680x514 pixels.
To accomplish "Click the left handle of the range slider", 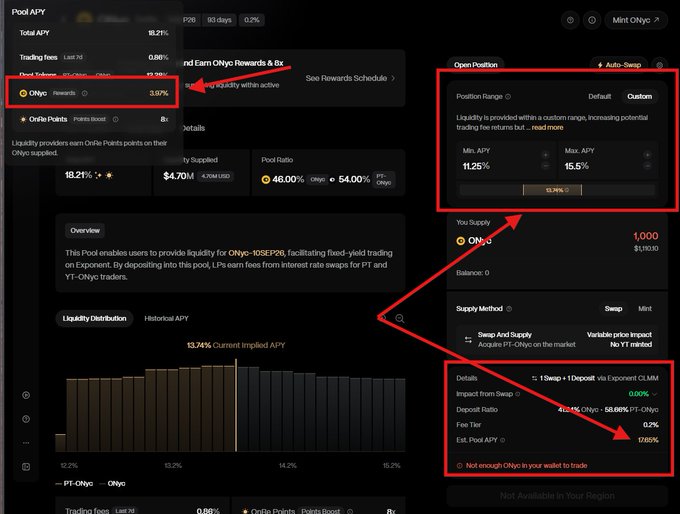I will (523, 190).
